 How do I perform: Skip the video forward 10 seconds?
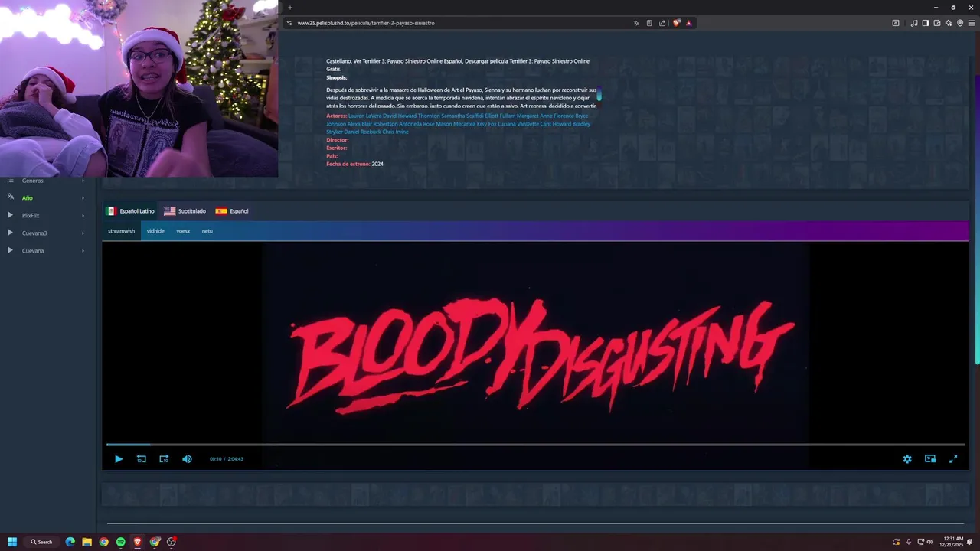point(164,459)
